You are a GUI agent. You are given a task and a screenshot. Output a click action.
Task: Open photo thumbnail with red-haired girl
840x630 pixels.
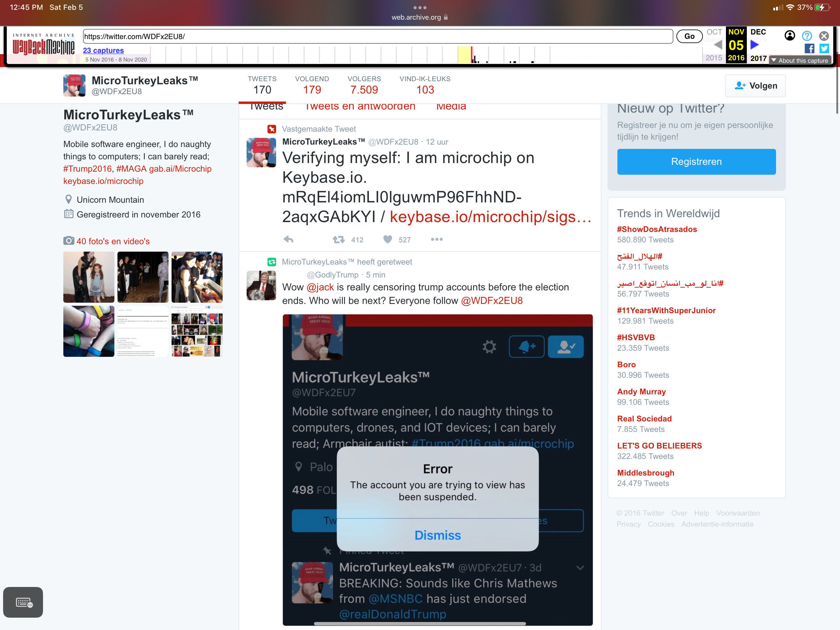89,277
